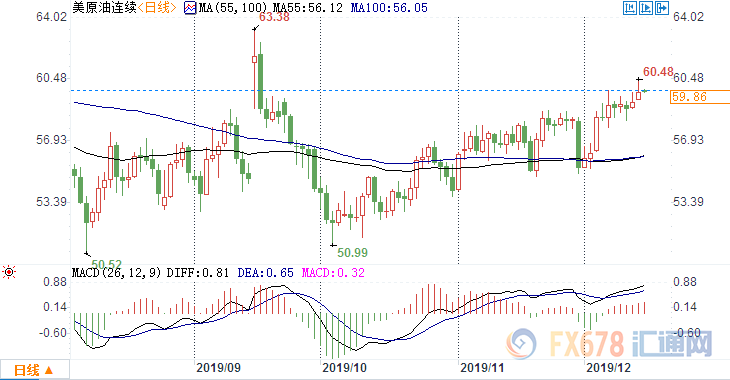Image resolution: width=730 pixels, height=380 pixels.
Task: Click the 63.38 high price label
Action: tap(274, 18)
